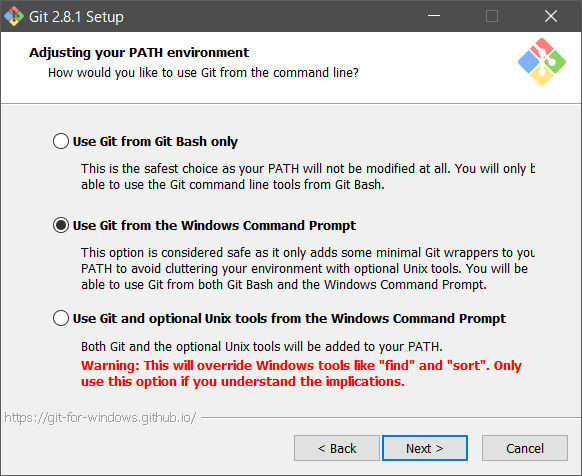This screenshot has height=476, width=582.
Task: Click the Git icon in the title bar
Action: (14, 16)
